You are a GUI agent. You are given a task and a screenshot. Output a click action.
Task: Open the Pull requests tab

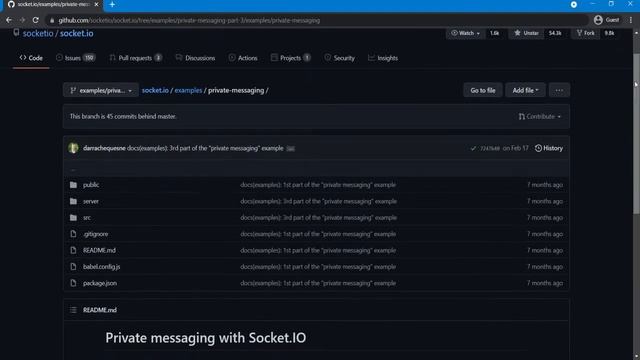pyautogui.click(x=136, y=58)
